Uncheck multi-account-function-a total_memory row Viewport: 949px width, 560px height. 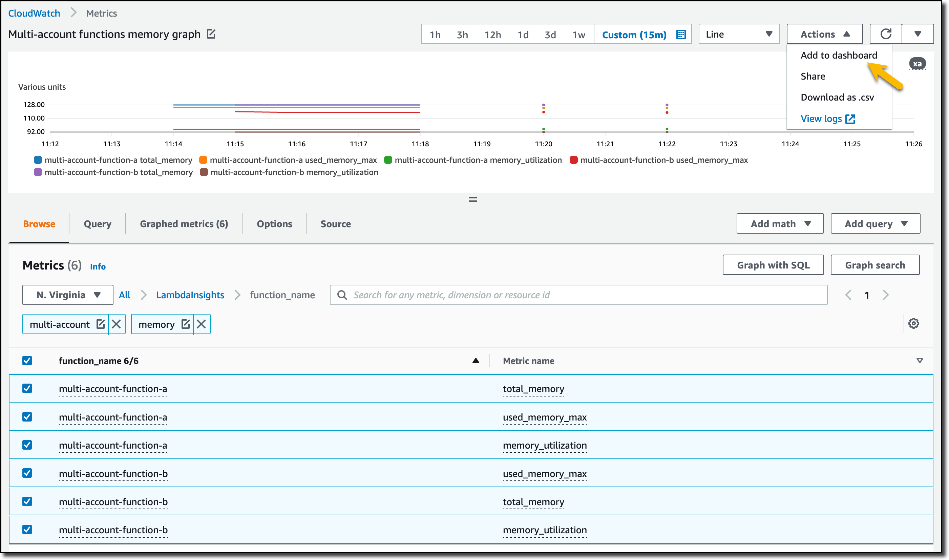27,388
